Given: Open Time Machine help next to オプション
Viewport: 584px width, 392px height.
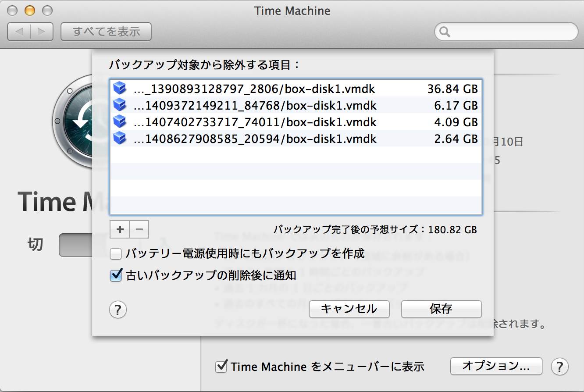Looking at the screenshot, I should (560, 366).
